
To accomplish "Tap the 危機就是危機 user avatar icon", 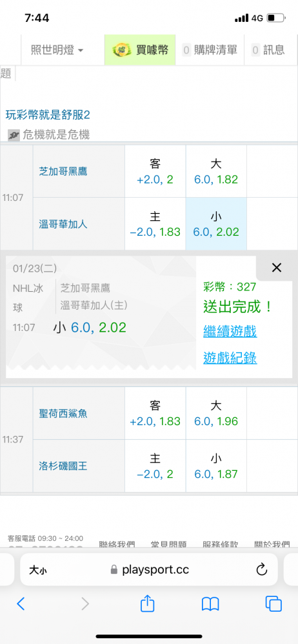I will [14, 135].
